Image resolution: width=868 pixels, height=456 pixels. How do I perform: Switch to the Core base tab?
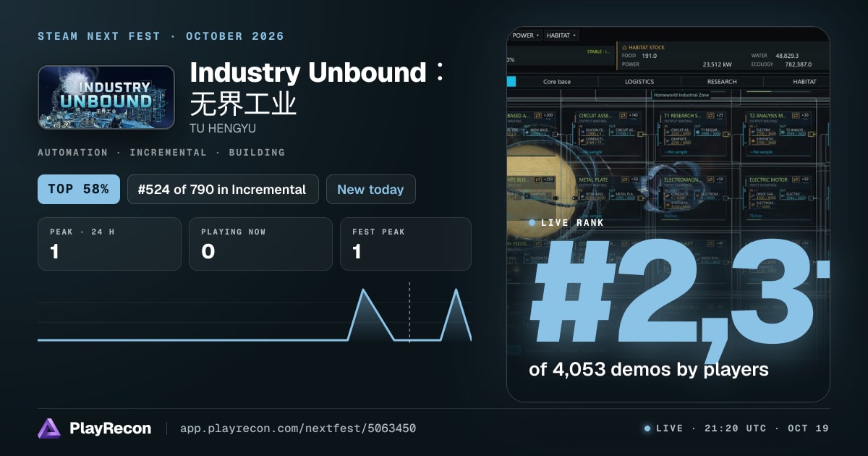tap(557, 82)
